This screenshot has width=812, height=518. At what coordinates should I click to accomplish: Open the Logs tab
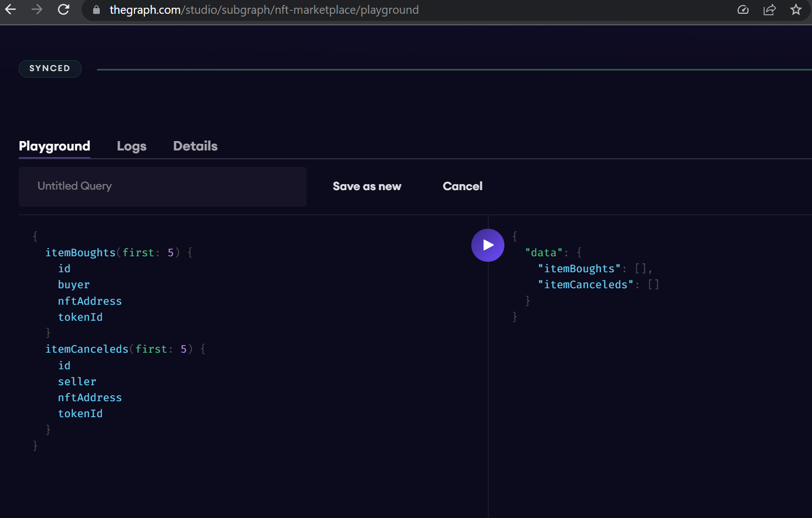132,146
